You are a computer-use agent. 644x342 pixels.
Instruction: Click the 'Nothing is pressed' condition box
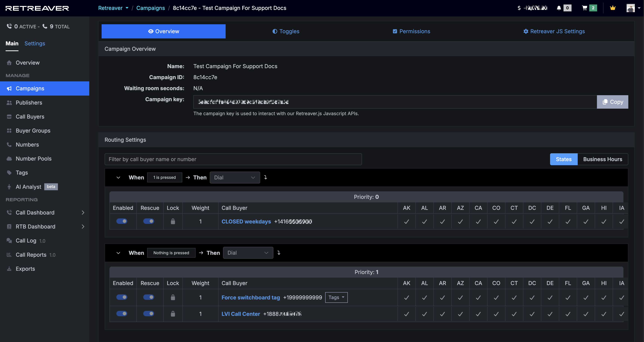[171, 253]
